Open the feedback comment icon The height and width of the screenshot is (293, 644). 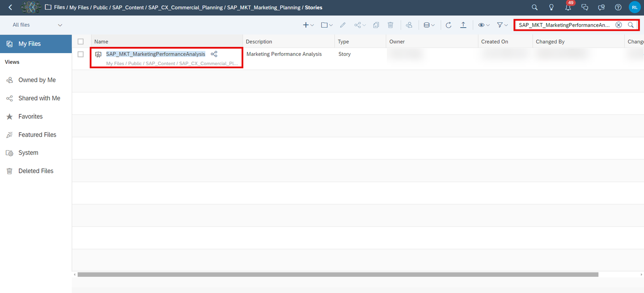[x=602, y=8]
